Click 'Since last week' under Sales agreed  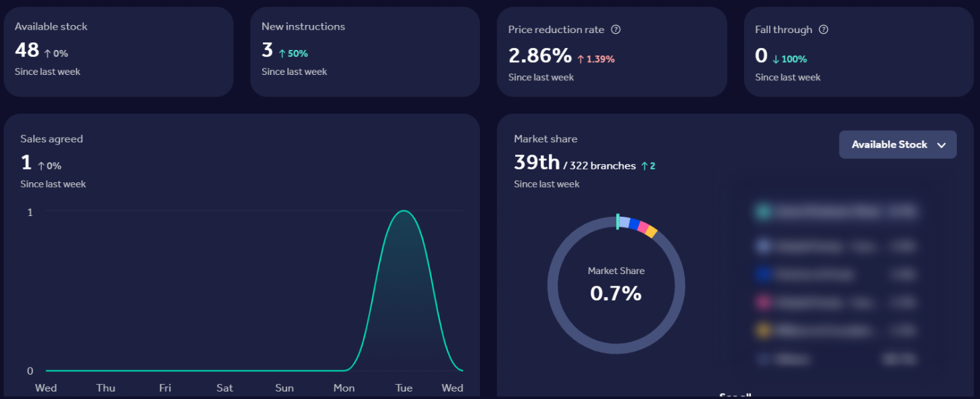coord(53,184)
